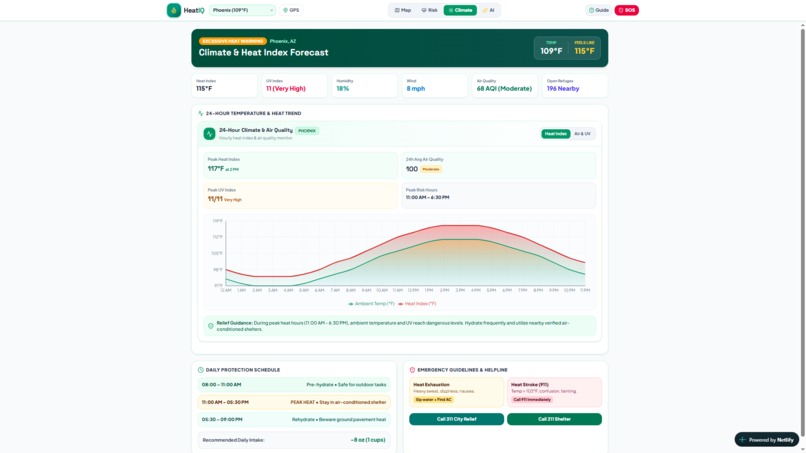The width and height of the screenshot is (806, 453).
Task: Click the 115°F FEELS LIKE readout in banner
Action: [584, 48]
